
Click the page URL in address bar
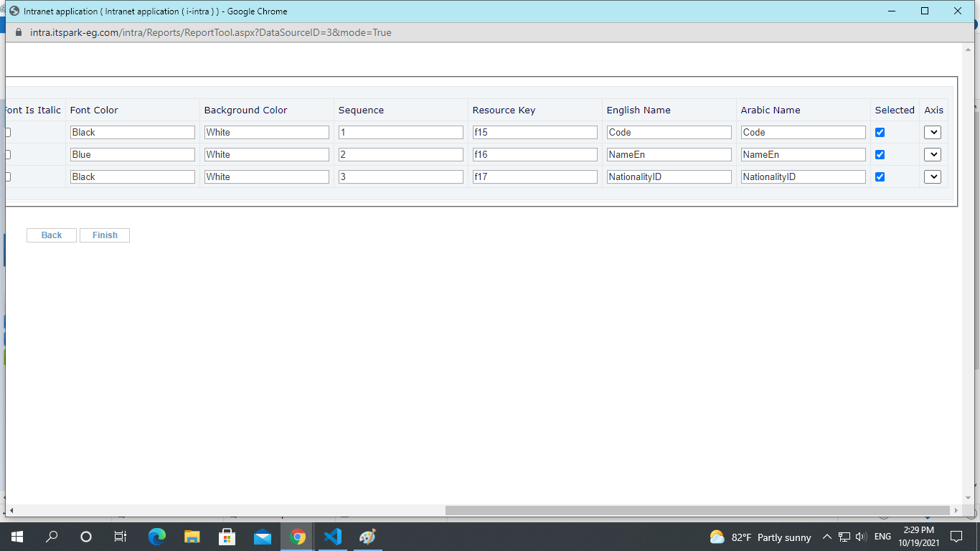pyautogui.click(x=211, y=32)
